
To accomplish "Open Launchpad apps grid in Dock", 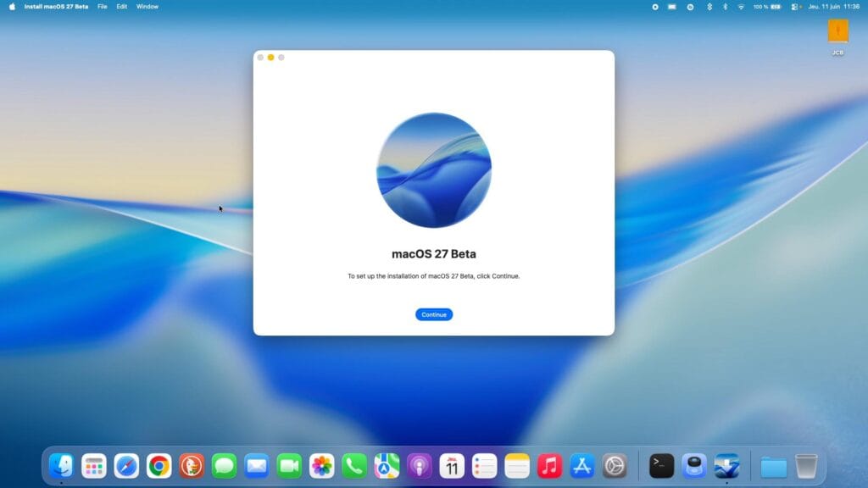I will point(93,466).
